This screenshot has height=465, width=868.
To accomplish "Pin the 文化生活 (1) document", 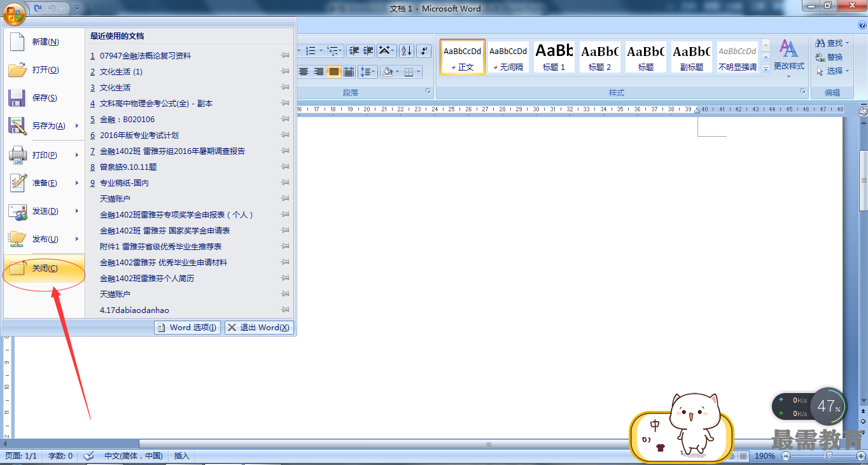I will point(284,71).
